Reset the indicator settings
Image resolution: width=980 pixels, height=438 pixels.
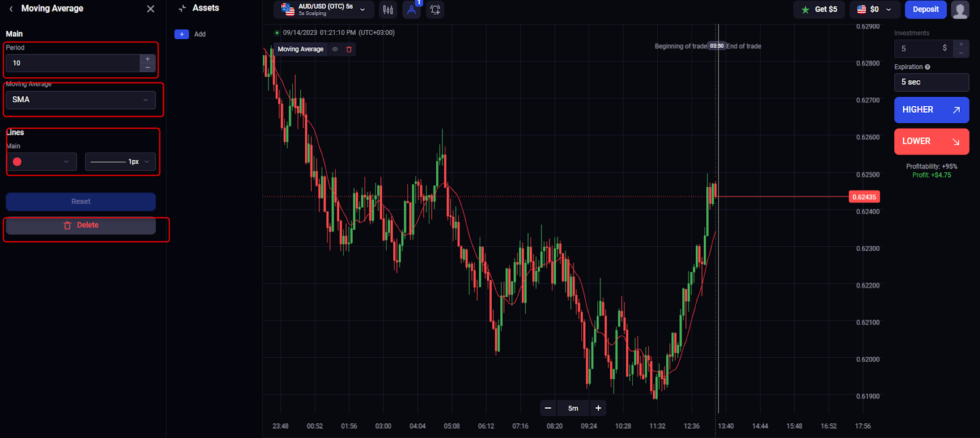tap(81, 202)
